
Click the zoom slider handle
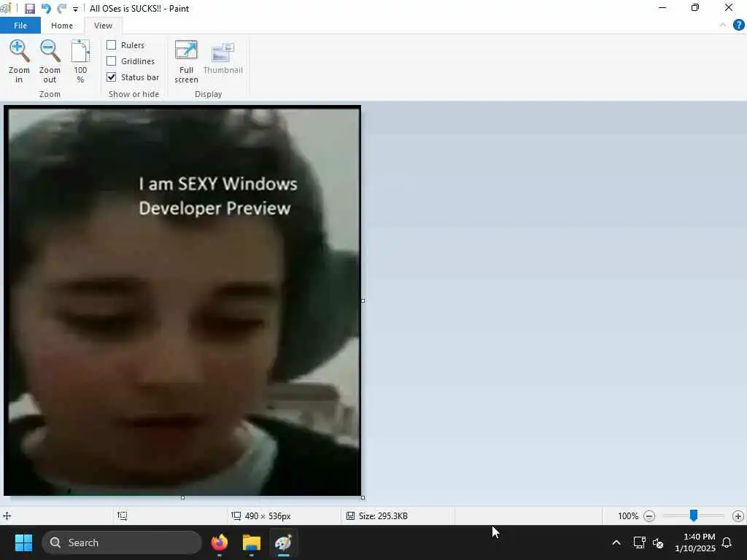694,516
